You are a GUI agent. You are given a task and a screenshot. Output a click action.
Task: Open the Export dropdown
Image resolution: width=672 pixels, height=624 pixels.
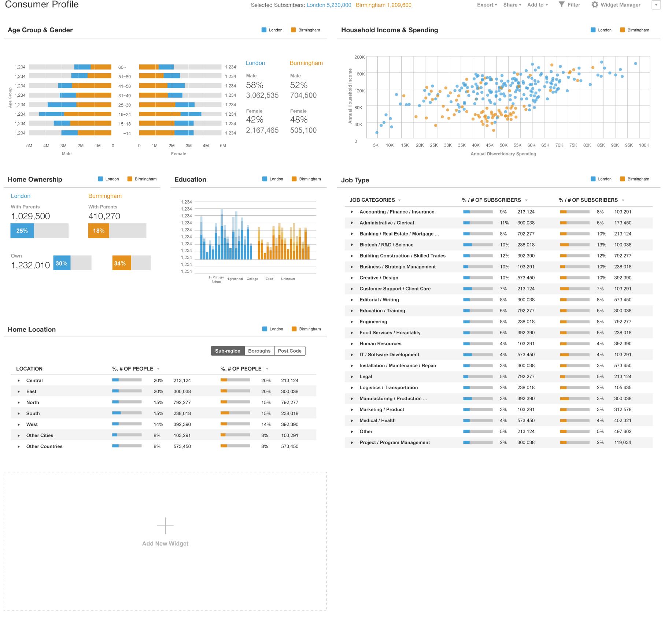click(x=487, y=5)
